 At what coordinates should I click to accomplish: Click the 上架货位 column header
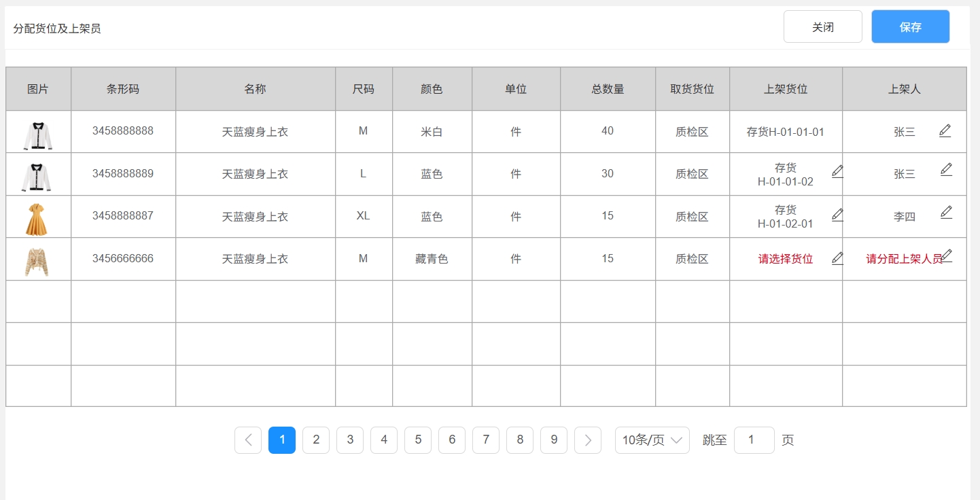(x=786, y=89)
